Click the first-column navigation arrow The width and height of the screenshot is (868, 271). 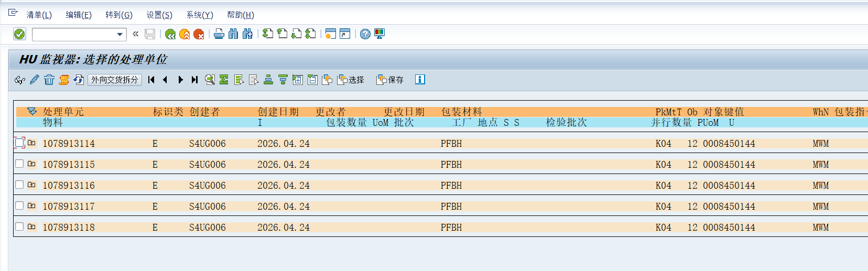(151, 80)
